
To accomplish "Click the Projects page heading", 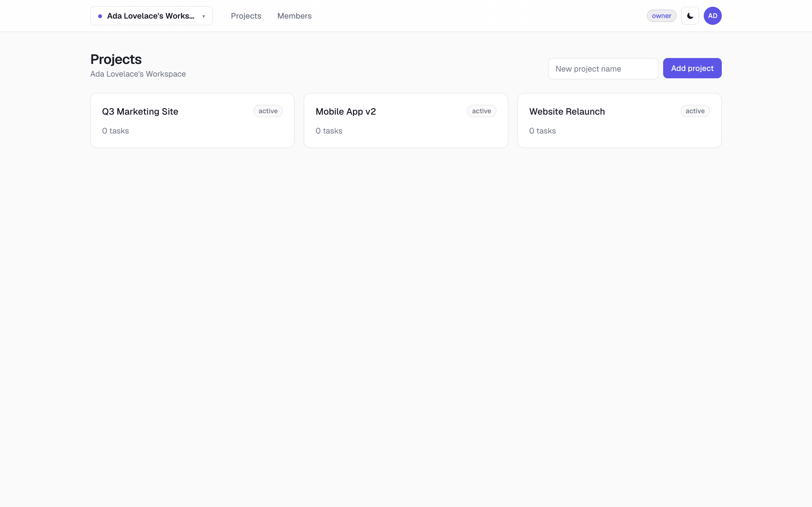I will coord(116,59).
